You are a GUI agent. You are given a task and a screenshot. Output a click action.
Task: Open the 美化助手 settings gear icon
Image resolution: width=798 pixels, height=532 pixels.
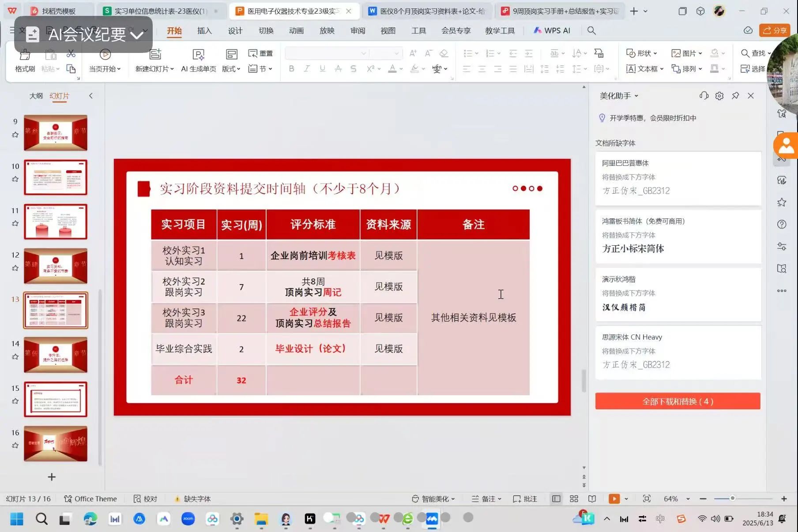tap(719, 96)
